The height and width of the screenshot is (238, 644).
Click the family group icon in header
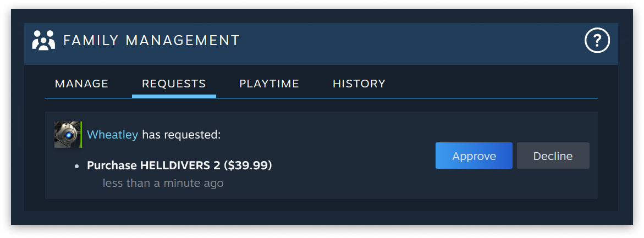[x=43, y=41]
